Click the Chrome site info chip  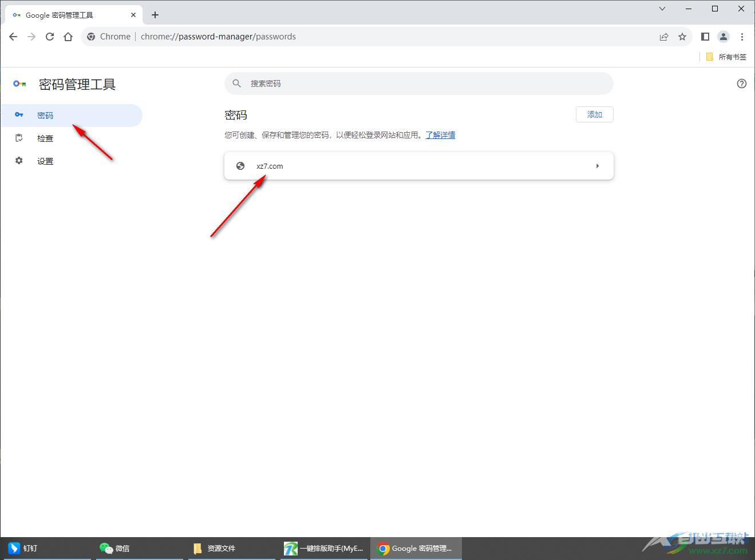pos(109,37)
